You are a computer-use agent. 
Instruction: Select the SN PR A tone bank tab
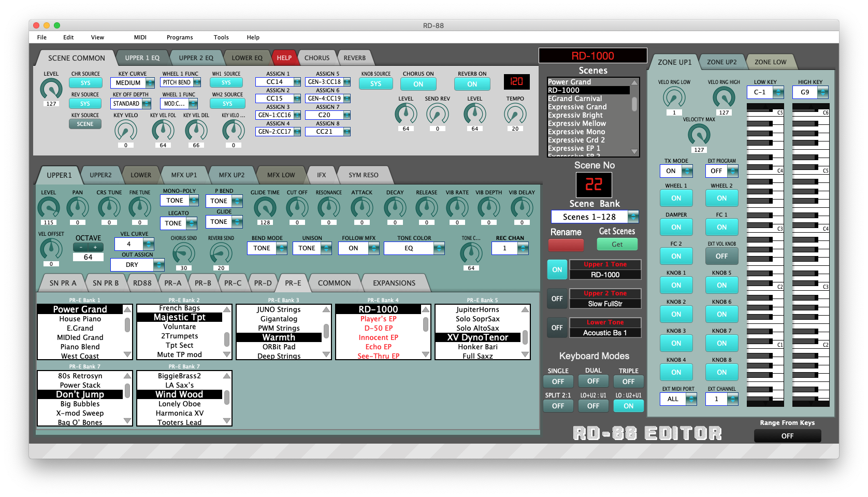coord(63,283)
